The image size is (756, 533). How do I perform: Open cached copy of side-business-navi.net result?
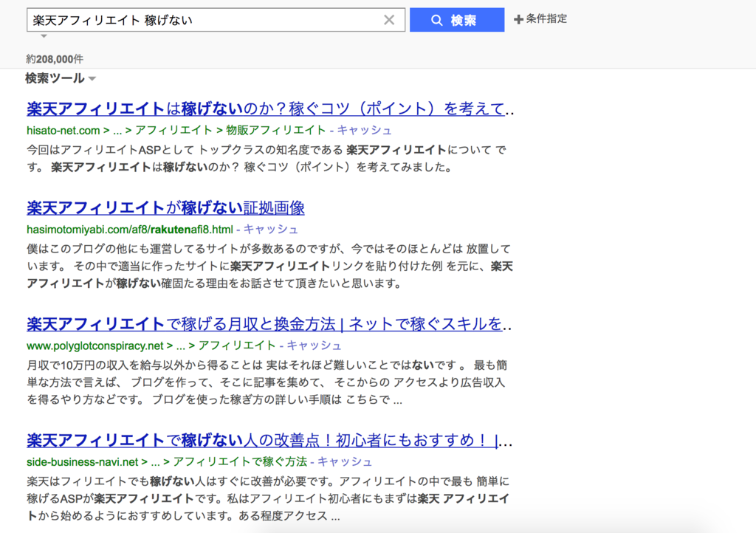(345, 461)
